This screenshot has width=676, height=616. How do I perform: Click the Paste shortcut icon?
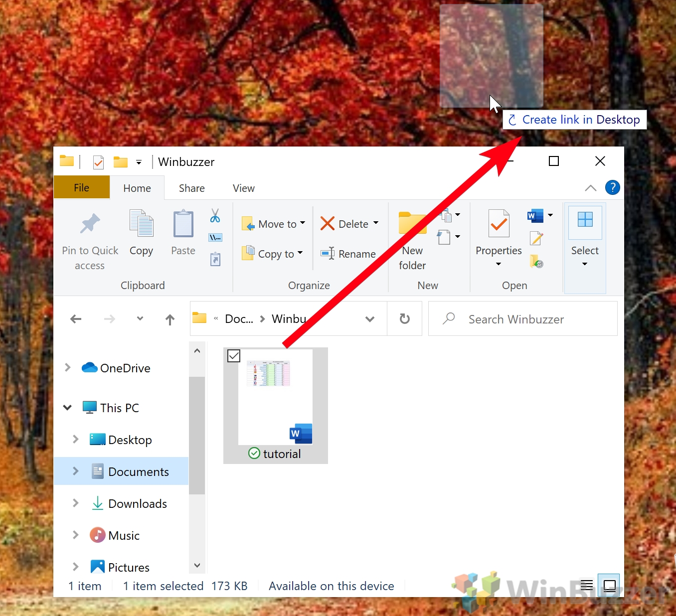215,259
